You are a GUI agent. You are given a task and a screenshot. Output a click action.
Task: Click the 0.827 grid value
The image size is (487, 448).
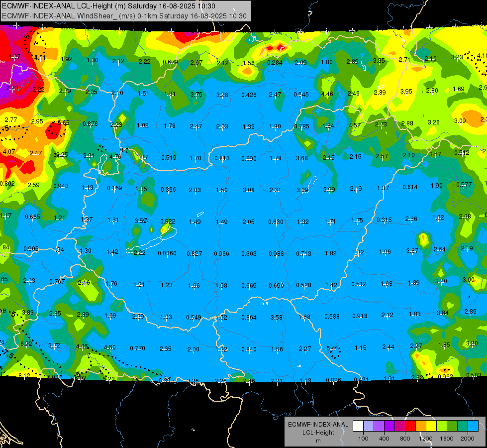pyautogui.click(x=195, y=254)
